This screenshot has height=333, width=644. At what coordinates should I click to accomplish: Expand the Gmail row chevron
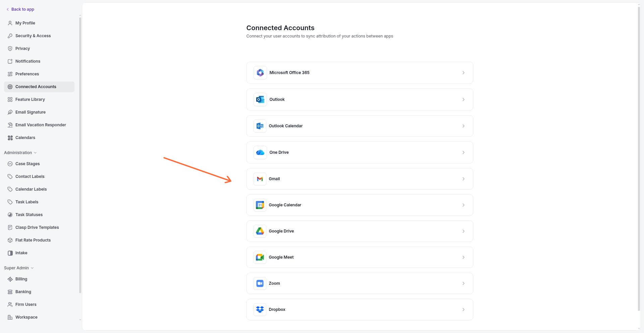tap(464, 179)
